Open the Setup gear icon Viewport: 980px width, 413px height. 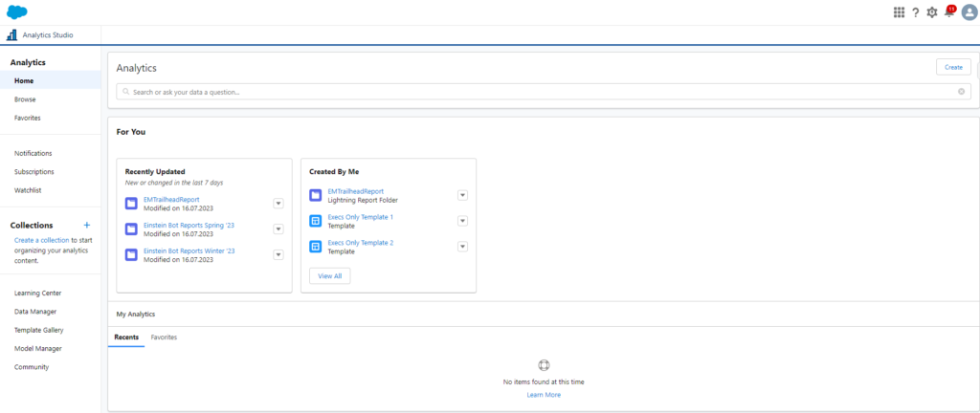932,12
